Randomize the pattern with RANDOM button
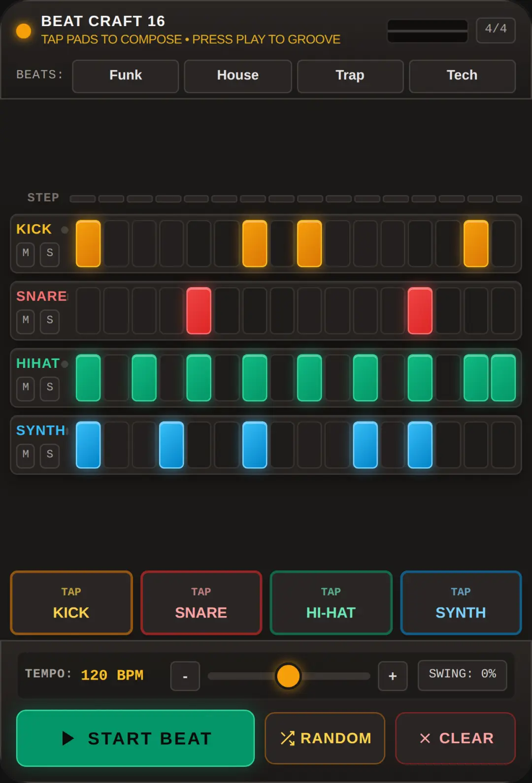 point(325,738)
